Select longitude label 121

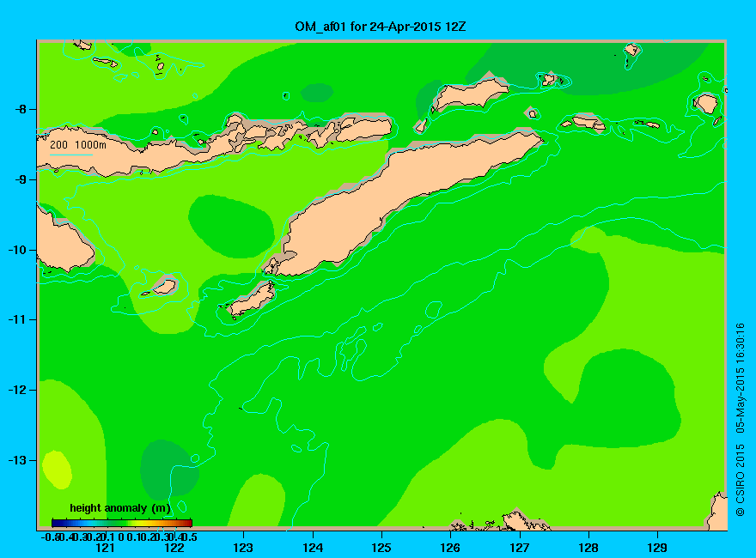click(x=105, y=548)
